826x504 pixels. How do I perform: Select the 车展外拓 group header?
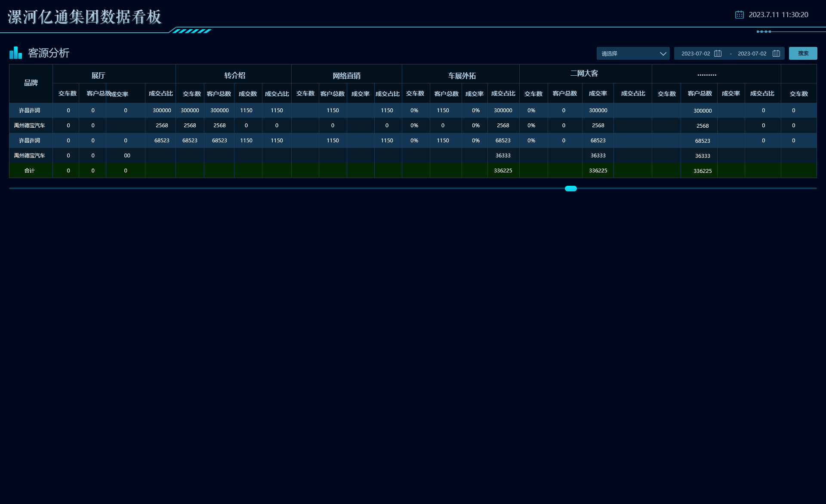(462, 76)
